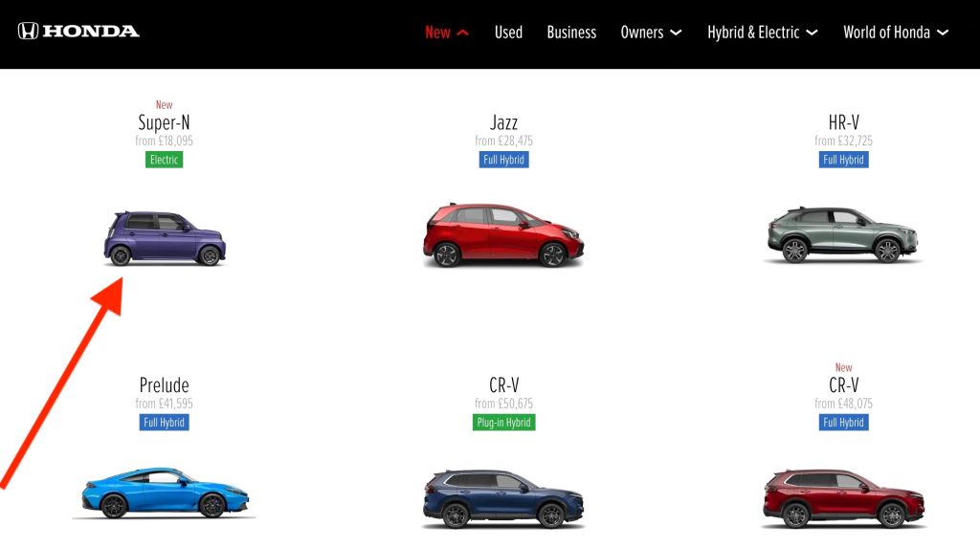Click the Electric badge under Super-N

click(164, 160)
